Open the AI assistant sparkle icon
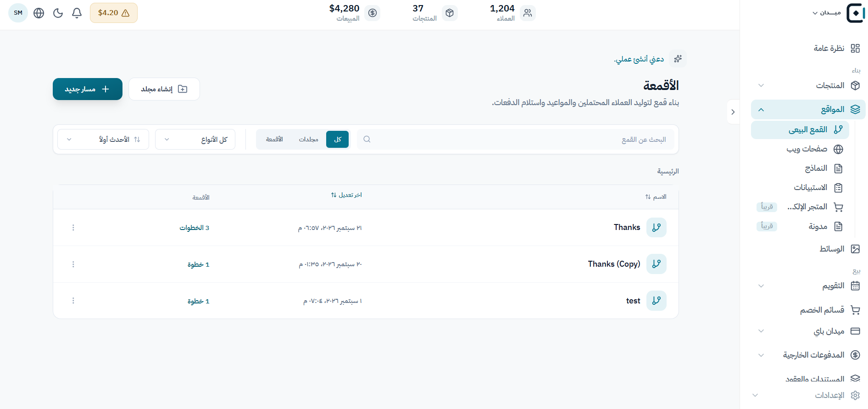This screenshot has height=409, width=868. [x=678, y=59]
